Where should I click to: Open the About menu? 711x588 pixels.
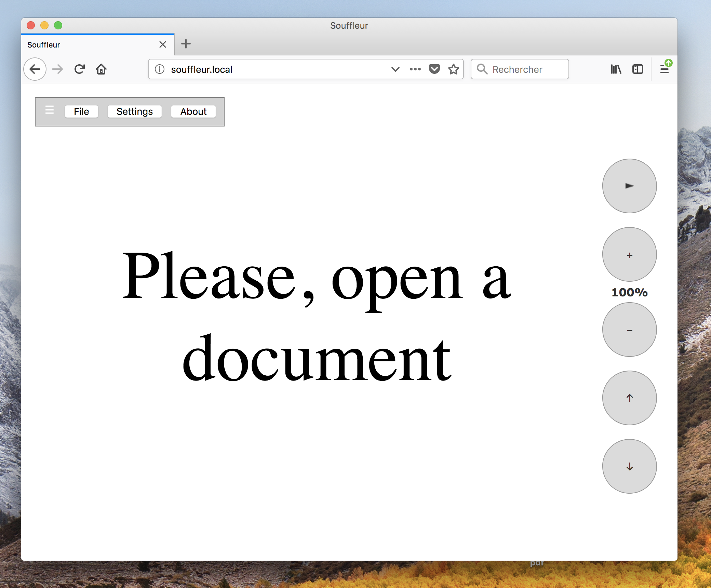click(x=193, y=111)
